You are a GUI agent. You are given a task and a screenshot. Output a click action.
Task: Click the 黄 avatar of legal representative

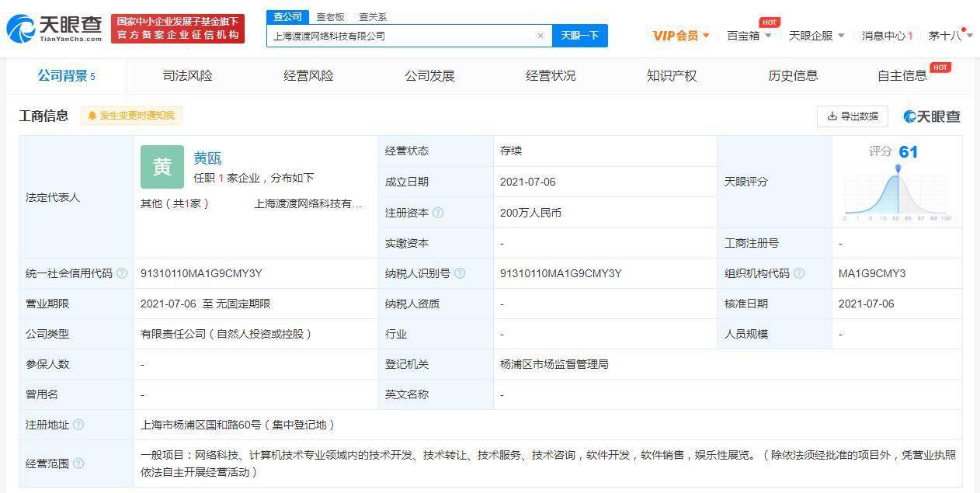click(x=162, y=167)
